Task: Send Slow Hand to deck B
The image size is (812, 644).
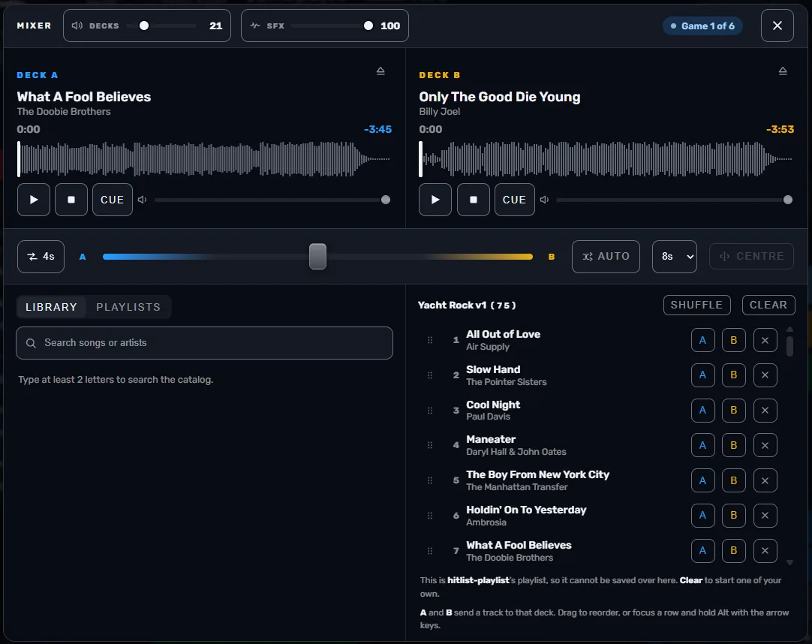Action: (x=734, y=375)
